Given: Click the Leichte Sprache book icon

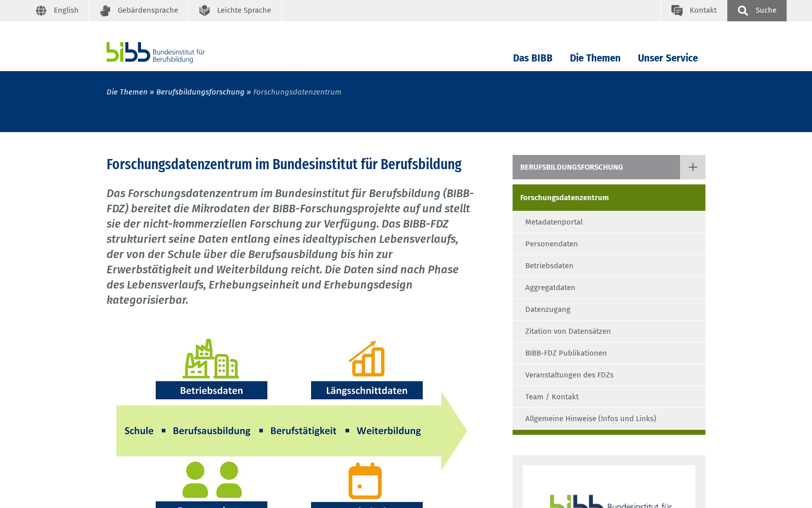Looking at the screenshot, I should [x=205, y=11].
